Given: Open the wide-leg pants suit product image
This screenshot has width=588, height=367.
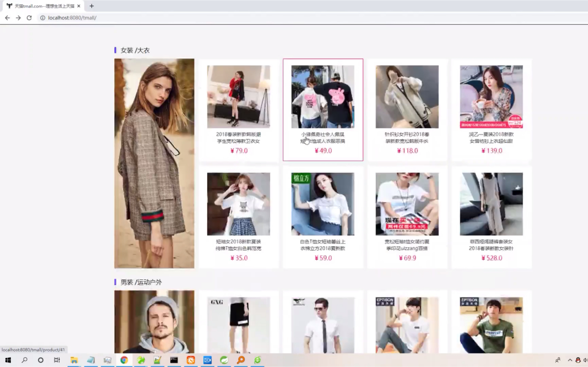Looking at the screenshot, I should [491, 204].
